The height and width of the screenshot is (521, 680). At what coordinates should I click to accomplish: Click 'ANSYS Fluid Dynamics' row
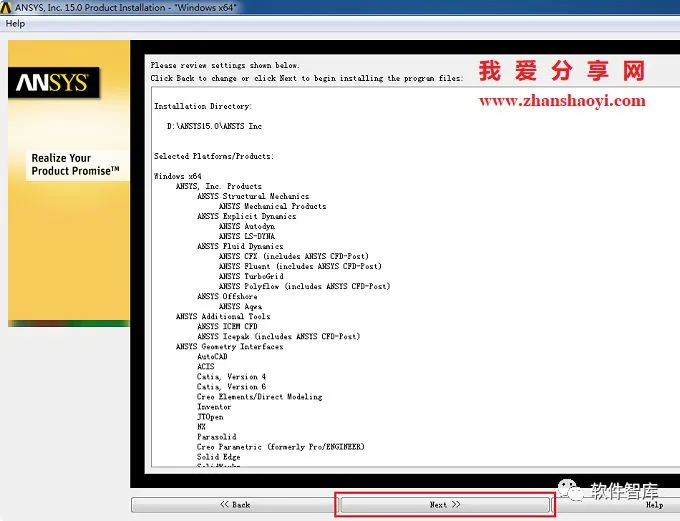tap(240, 246)
